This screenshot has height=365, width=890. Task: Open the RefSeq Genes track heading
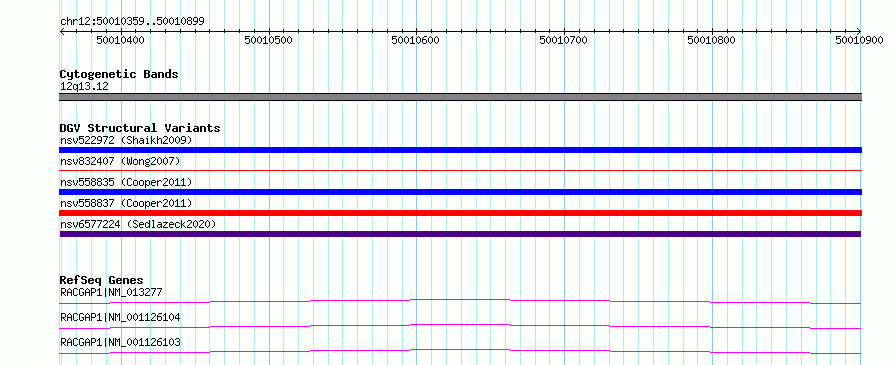coord(102,280)
